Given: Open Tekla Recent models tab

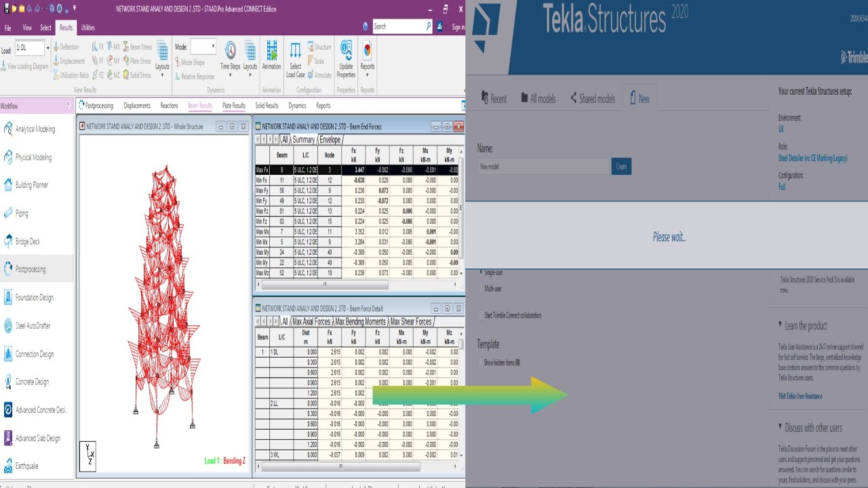Looking at the screenshot, I should click(494, 98).
